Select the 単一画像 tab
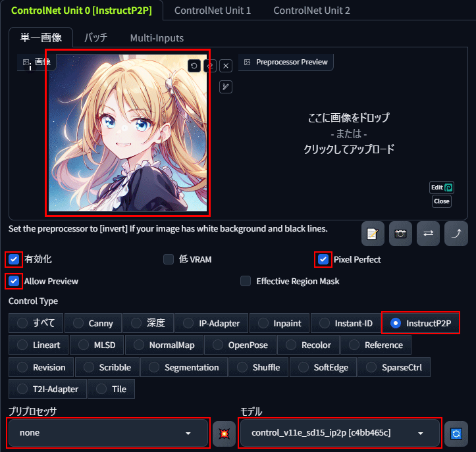The width and height of the screenshot is (476, 452). click(41, 38)
